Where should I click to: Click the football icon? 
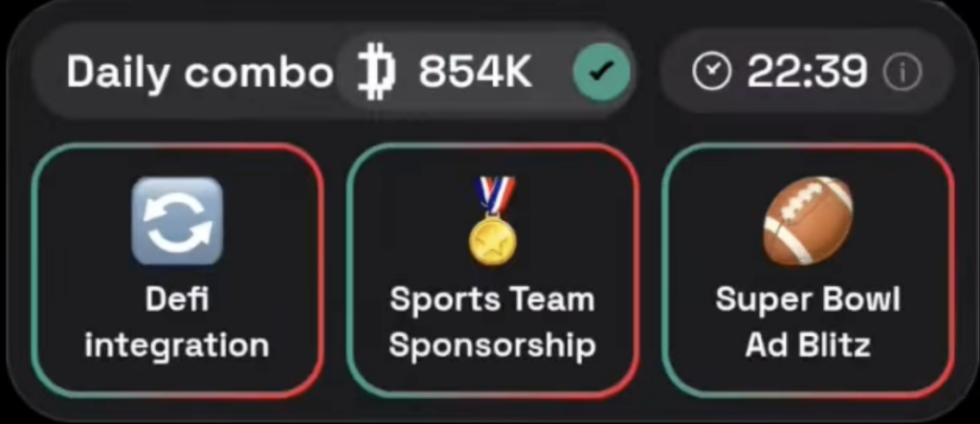click(808, 221)
